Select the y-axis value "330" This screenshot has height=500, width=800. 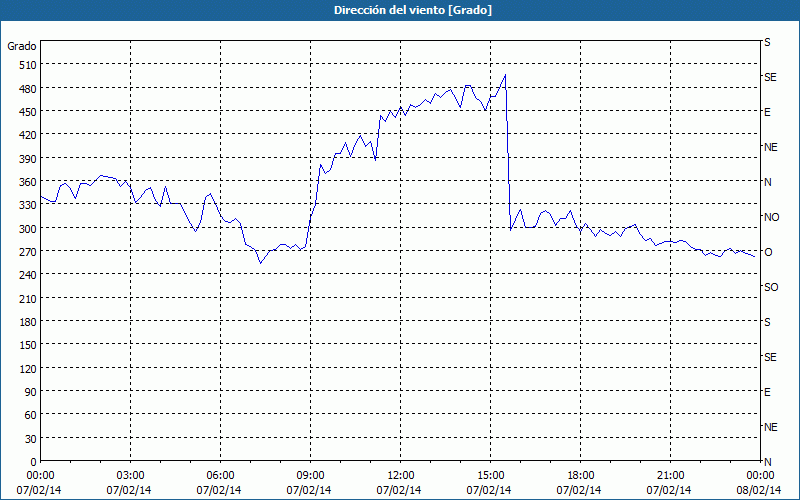[x=28, y=205]
